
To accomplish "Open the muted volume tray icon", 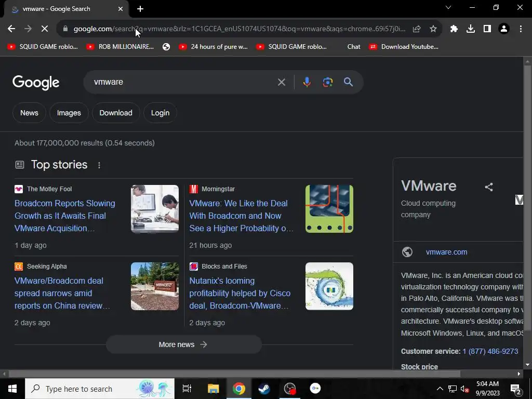I will tap(465, 389).
